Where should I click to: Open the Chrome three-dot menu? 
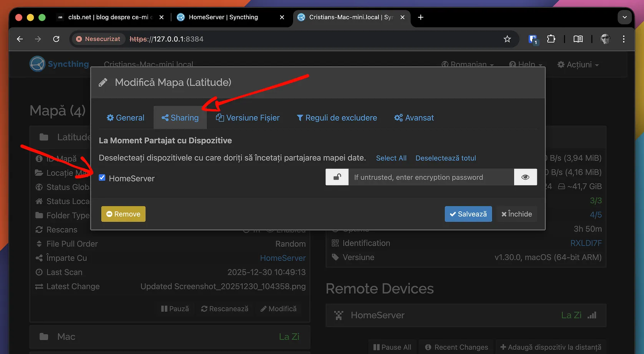[623, 39]
